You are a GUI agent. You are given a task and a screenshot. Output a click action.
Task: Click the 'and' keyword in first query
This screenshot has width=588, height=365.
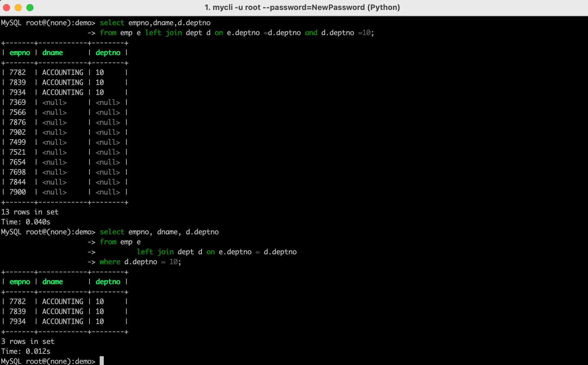311,33
